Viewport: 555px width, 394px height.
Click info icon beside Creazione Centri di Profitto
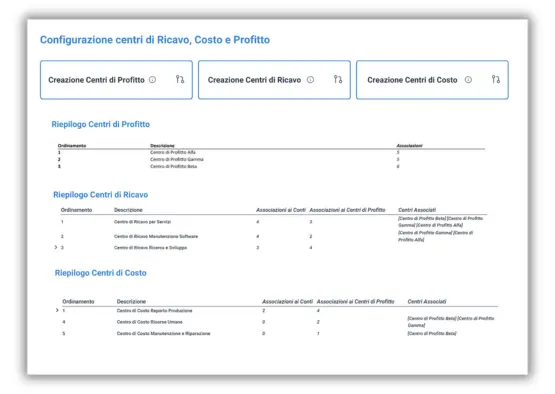[x=153, y=80]
